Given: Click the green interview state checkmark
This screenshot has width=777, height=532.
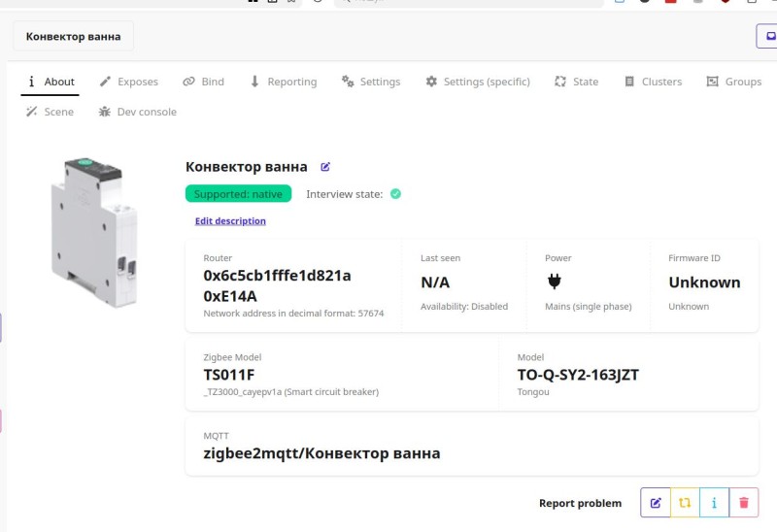Looking at the screenshot, I should [x=395, y=194].
